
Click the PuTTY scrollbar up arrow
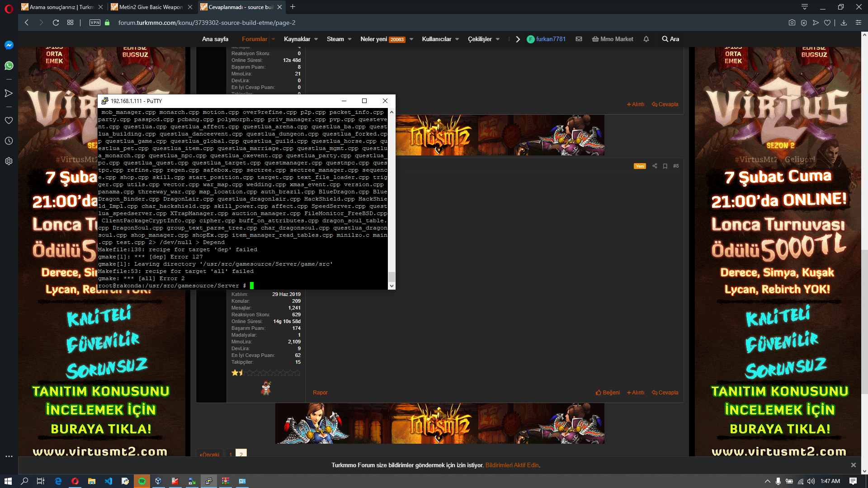point(392,112)
